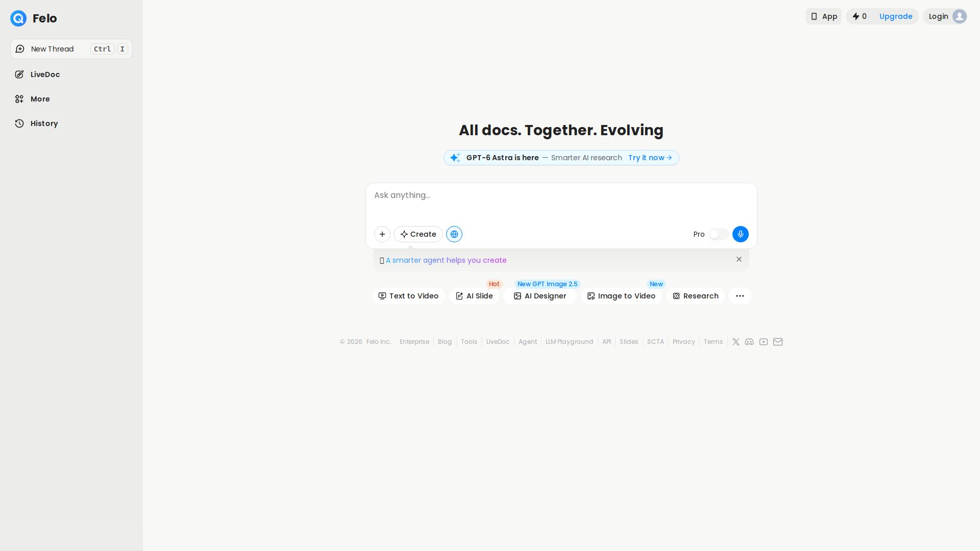Select Text to Video tool

(x=408, y=296)
